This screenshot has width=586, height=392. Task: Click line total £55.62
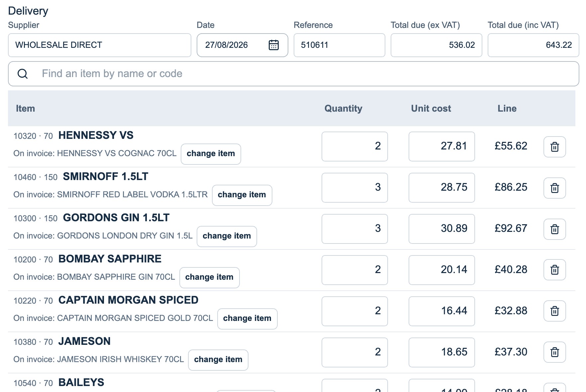click(x=511, y=146)
